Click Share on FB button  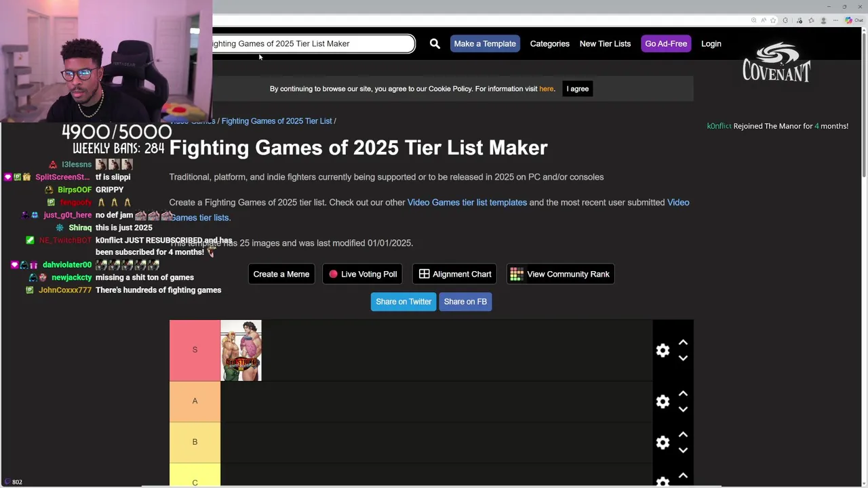pos(465,302)
